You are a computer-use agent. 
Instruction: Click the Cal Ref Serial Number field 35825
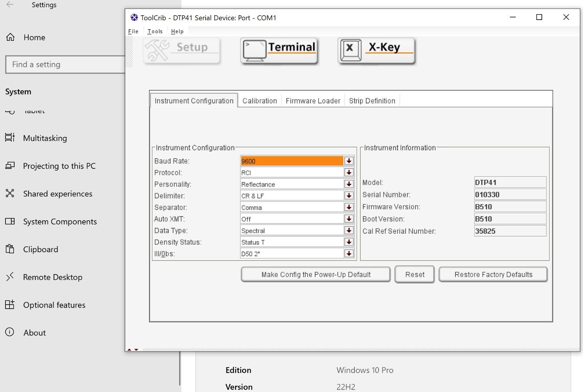(x=510, y=231)
